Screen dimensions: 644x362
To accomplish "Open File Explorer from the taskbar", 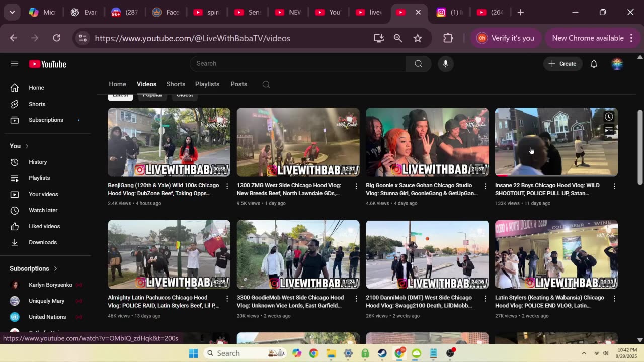I will [x=331, y=353].
